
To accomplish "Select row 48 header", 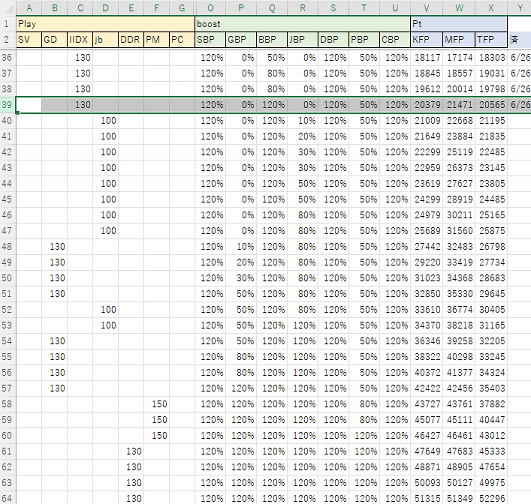I will (x=7, y=247).
